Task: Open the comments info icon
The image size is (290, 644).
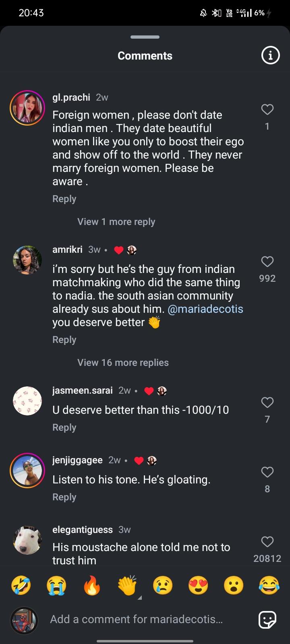Action: 270,56
